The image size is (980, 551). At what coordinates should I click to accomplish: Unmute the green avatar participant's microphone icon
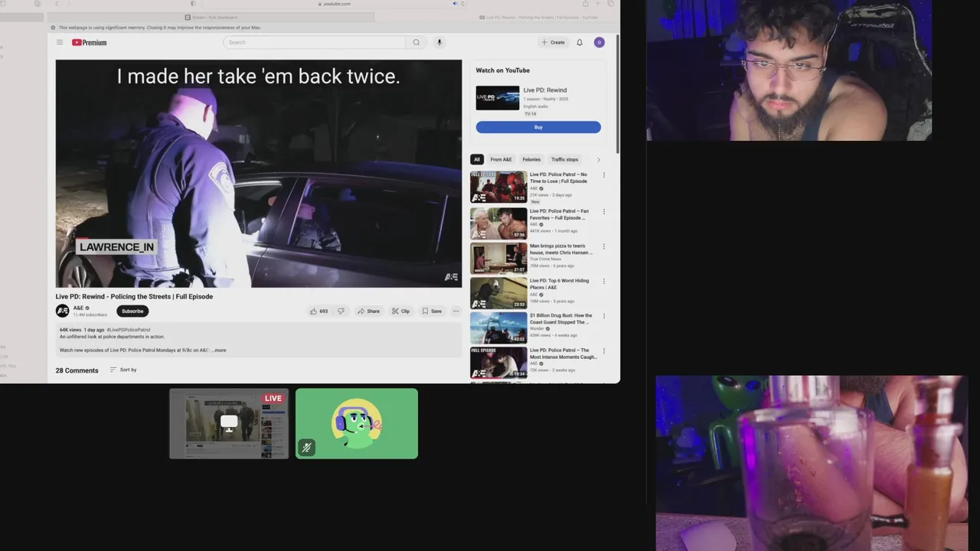(306, 448)
